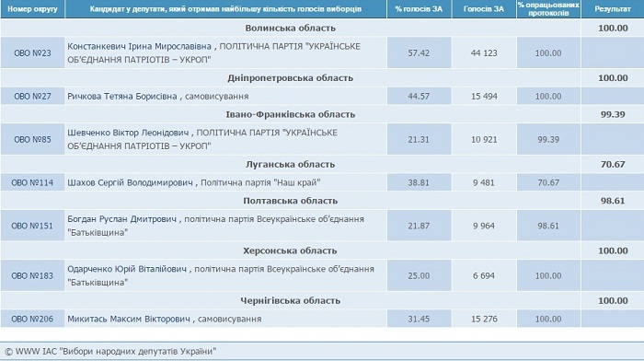
Task: Click the 'Результат' column header
Action: pos(613,9)
